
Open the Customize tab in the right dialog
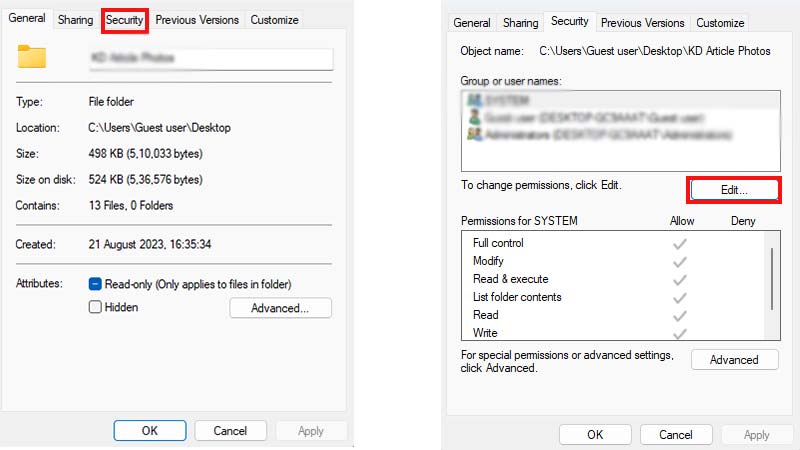click(x=720, y=23)
